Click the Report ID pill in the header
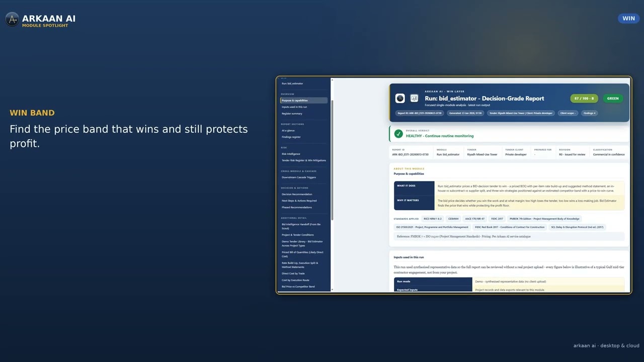Viewport: 644px width, 362px height. coord(420,113)
